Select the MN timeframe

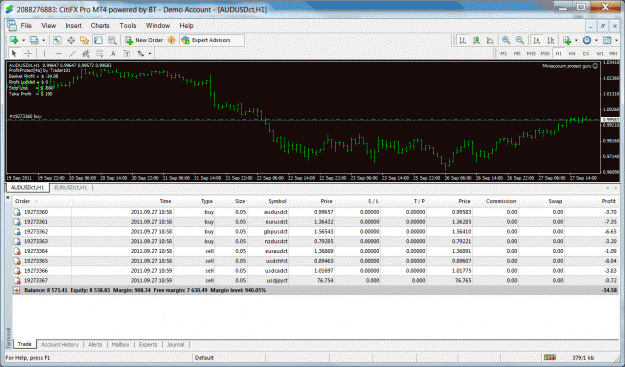(x=613, y=53)
